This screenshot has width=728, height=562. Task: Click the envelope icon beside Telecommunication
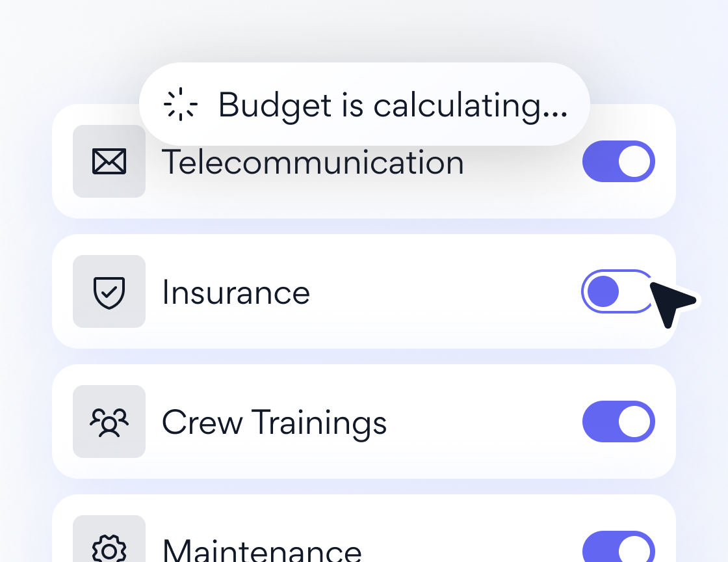109,161
